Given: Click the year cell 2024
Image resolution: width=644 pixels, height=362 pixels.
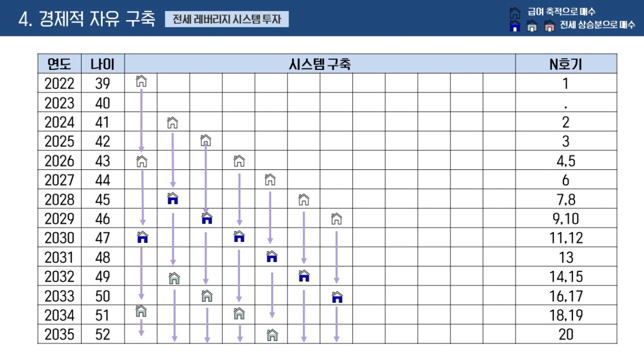Looking at the screenshot, I should 59,122.
